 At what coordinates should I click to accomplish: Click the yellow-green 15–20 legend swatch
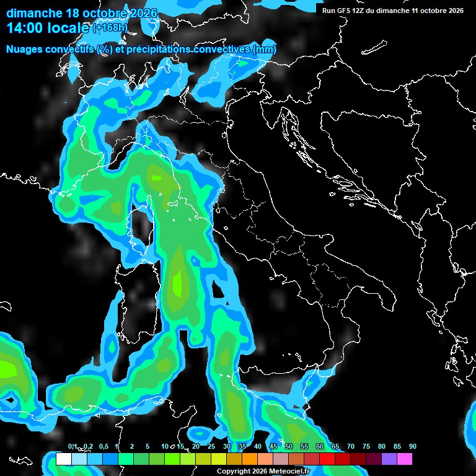pos(188,459)
